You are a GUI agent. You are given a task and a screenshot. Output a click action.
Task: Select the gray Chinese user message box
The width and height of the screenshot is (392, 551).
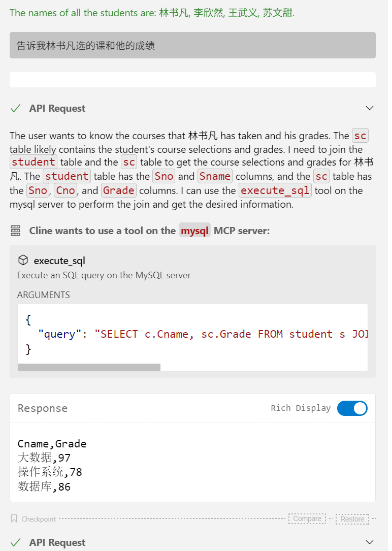click(x=192, y=45)
